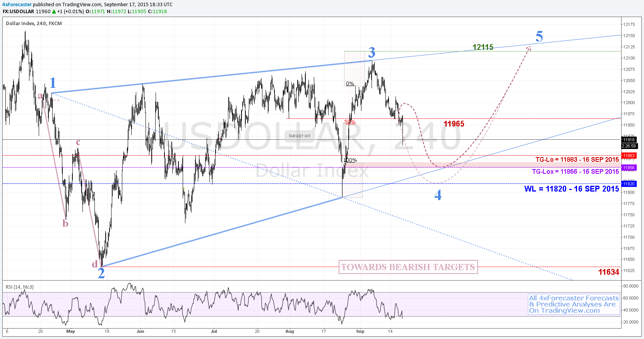Viewport: 644px width, 339px height.
Task: Click the C:11918 close value in header
Action: click(157, 12)
